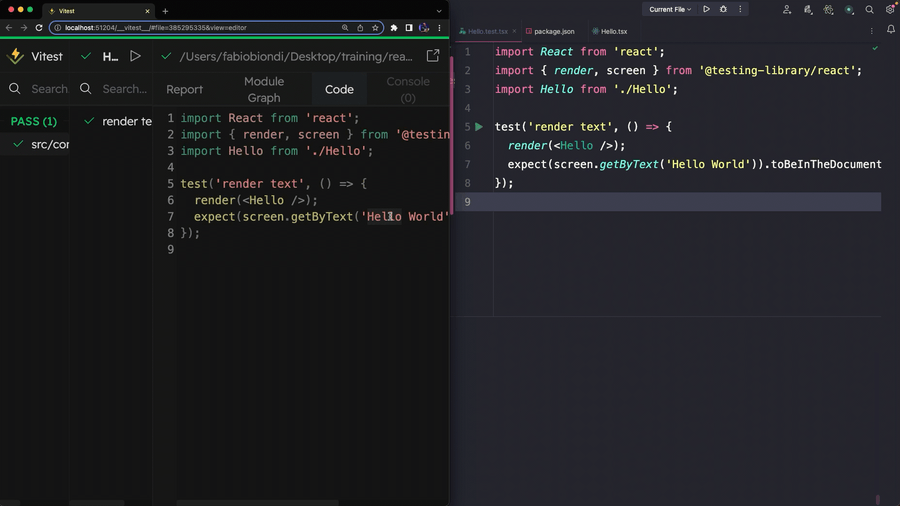Open the Code With Me user icon
Image resolution: width=900 pixels, height=506 pixels.
[787, 9]
